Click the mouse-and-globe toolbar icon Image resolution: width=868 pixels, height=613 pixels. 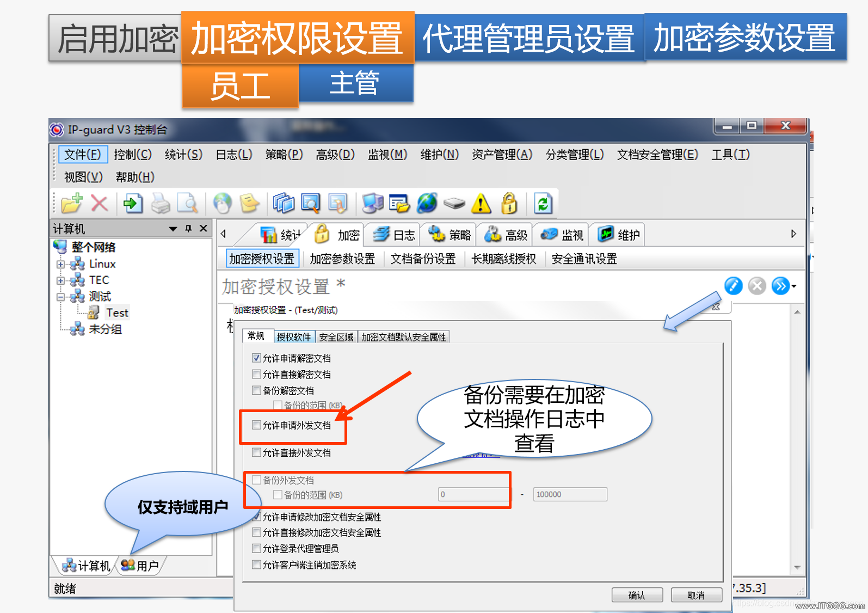222,204
